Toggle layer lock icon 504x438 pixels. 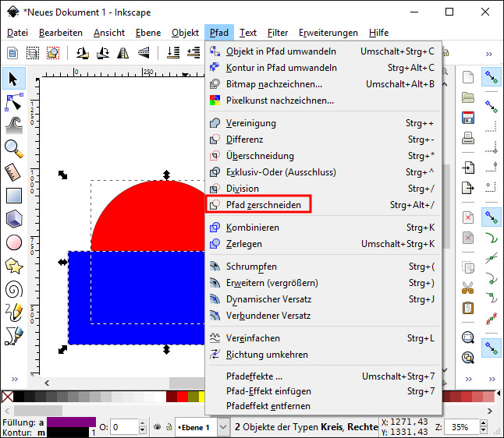169,427
